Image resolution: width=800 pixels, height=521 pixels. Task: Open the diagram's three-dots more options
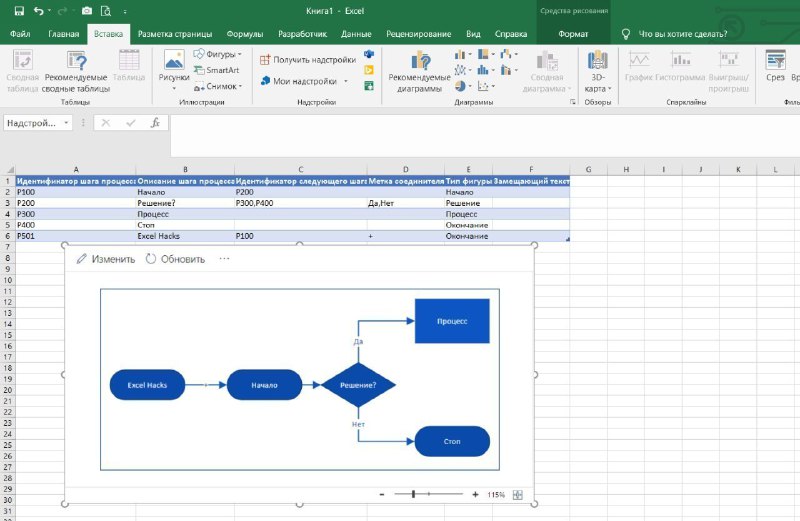pos(224,259)
